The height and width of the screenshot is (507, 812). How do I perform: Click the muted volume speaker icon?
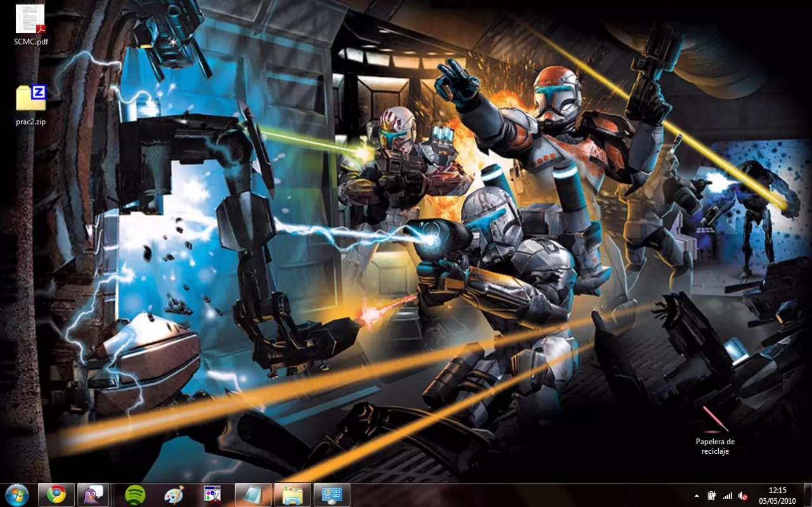tap(742, 496)
